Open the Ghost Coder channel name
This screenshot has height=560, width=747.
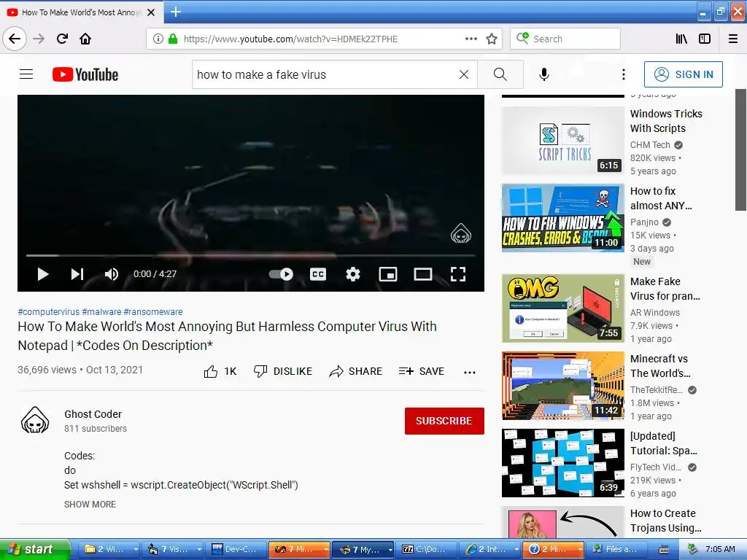pyautogui.click(x=93, y=414)
